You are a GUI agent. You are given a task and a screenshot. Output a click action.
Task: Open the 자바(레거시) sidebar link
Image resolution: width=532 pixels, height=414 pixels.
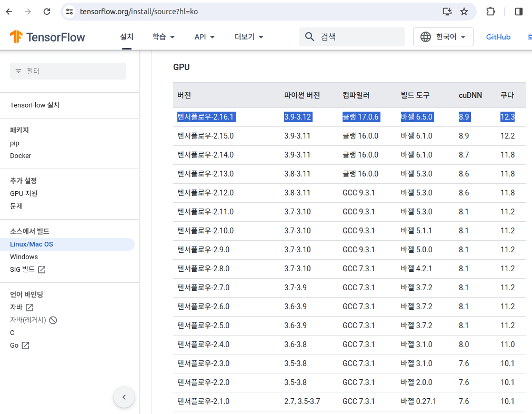point(28,320)
